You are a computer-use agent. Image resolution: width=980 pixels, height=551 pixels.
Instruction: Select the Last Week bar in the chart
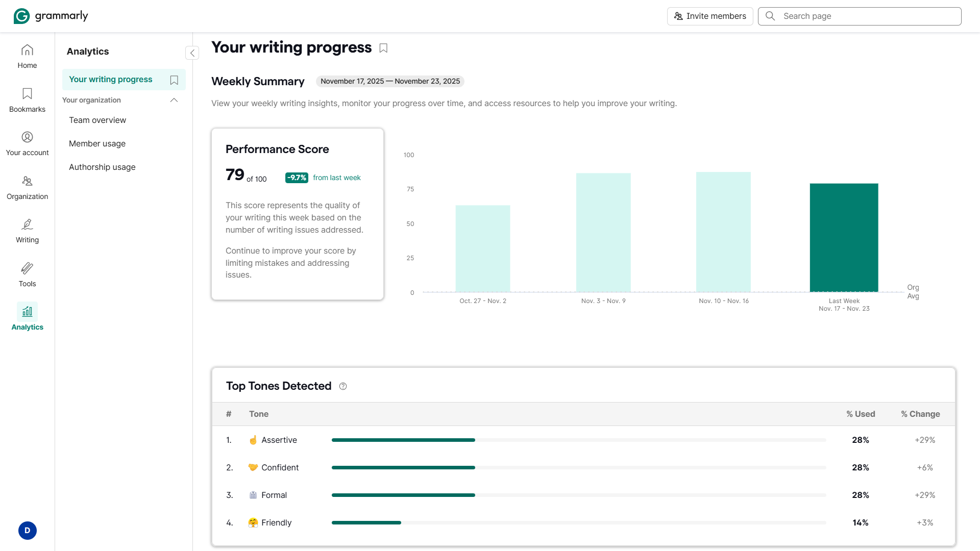(844, 238)
